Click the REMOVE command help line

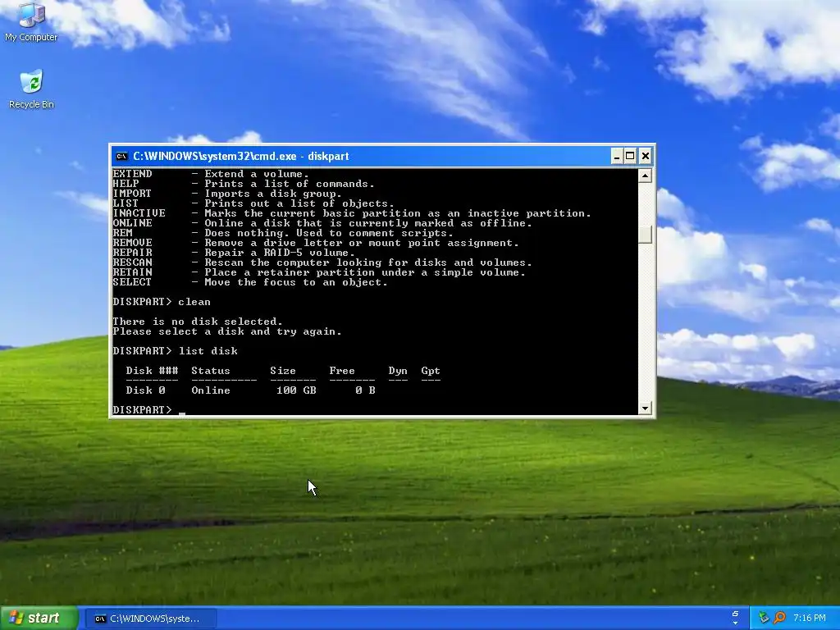(x=316, y=243)
